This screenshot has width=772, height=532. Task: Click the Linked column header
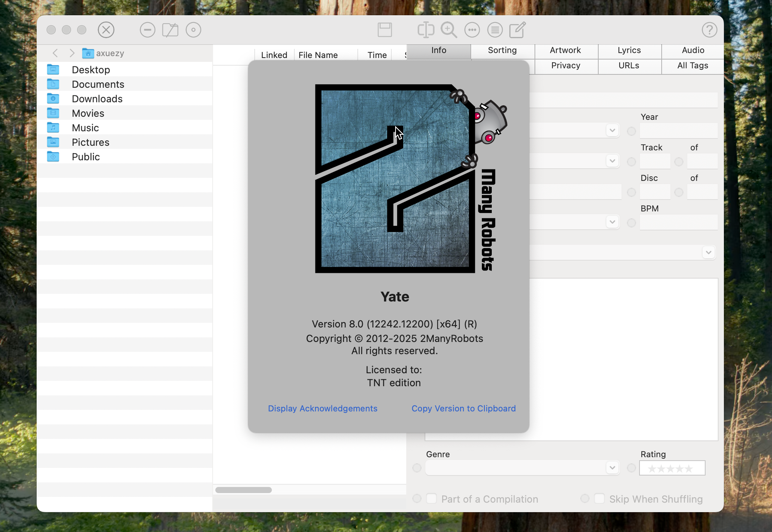tap(274, 55)
